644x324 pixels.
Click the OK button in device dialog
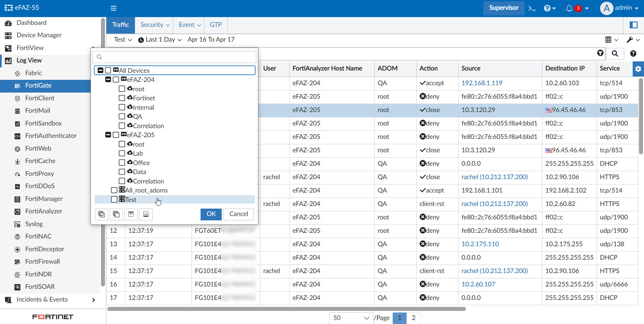(211, 214)
